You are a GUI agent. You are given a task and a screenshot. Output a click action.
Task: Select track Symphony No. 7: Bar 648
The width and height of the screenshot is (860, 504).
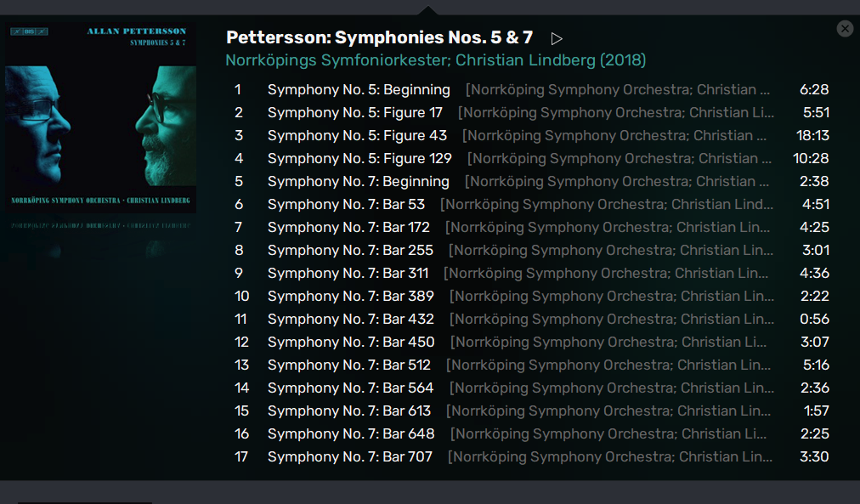(x=350, y=433)
